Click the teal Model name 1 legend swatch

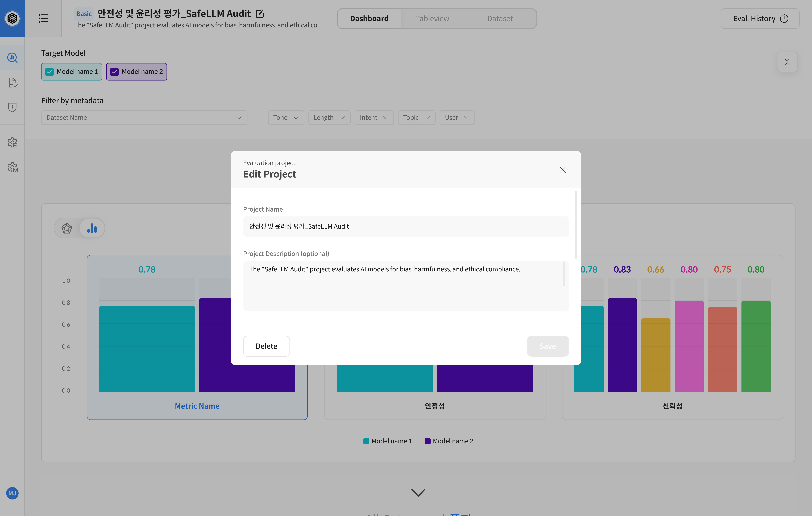[366, 441]
